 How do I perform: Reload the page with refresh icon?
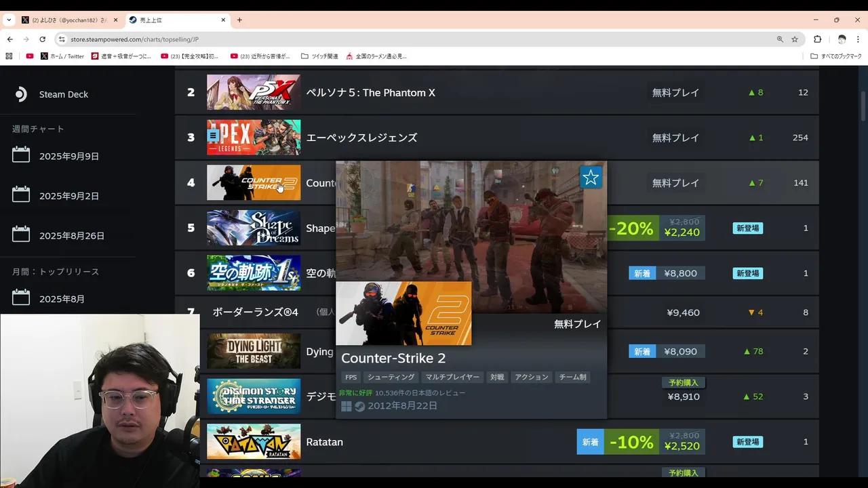[42, 39]
